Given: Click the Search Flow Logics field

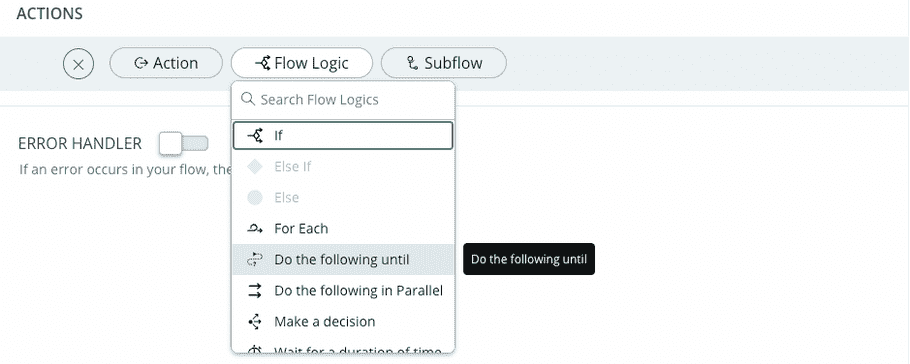Looking at the screenshot, I should (x=343, y=100).
